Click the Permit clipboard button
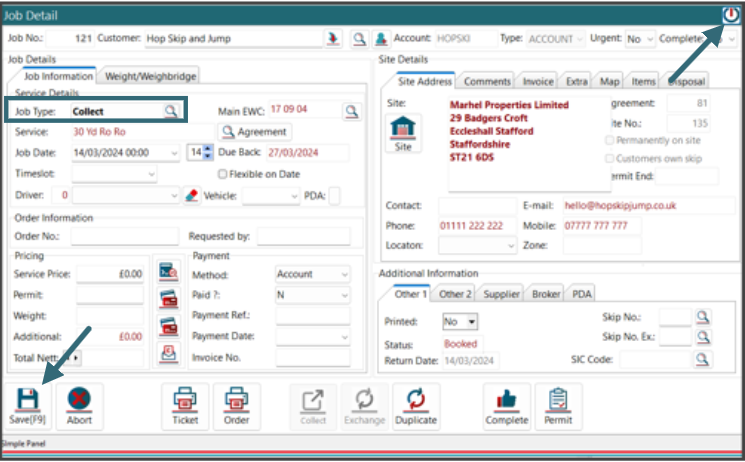 pos(558,406)
